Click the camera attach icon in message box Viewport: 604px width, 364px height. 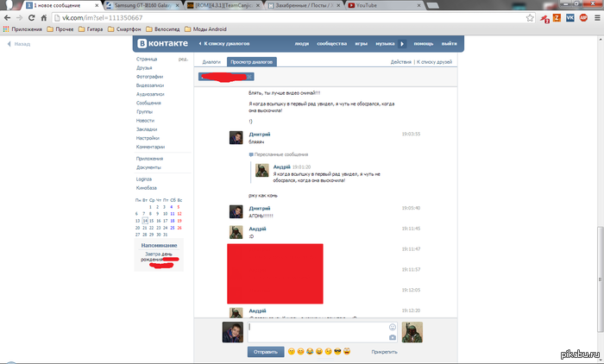click(x=393, y=337)
